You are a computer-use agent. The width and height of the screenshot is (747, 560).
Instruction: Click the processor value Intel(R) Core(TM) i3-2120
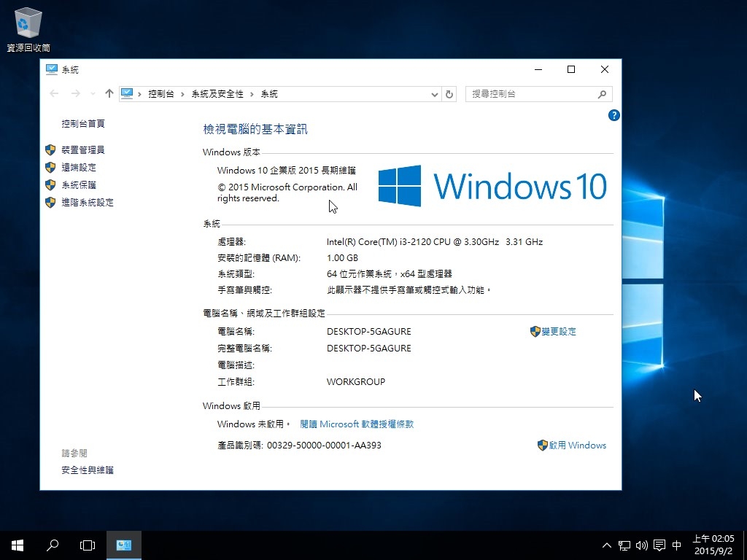[435, 242]
